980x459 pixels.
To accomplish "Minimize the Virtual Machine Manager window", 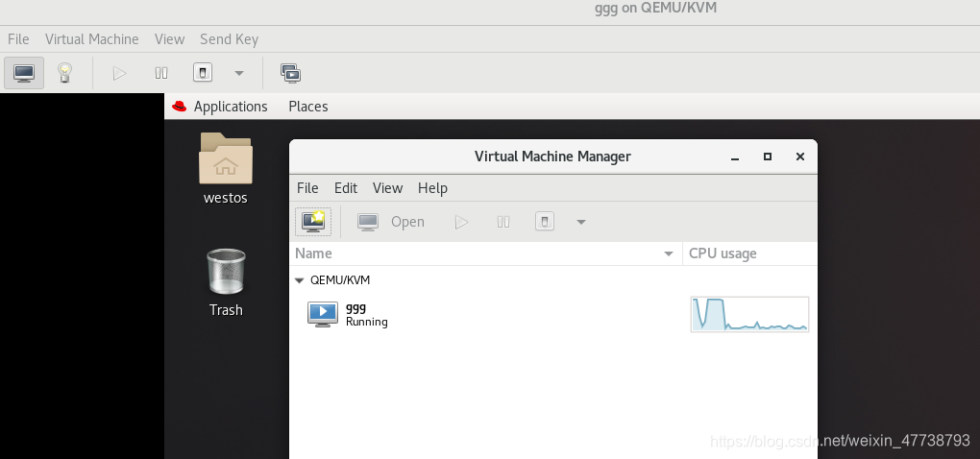I will 735,157.
